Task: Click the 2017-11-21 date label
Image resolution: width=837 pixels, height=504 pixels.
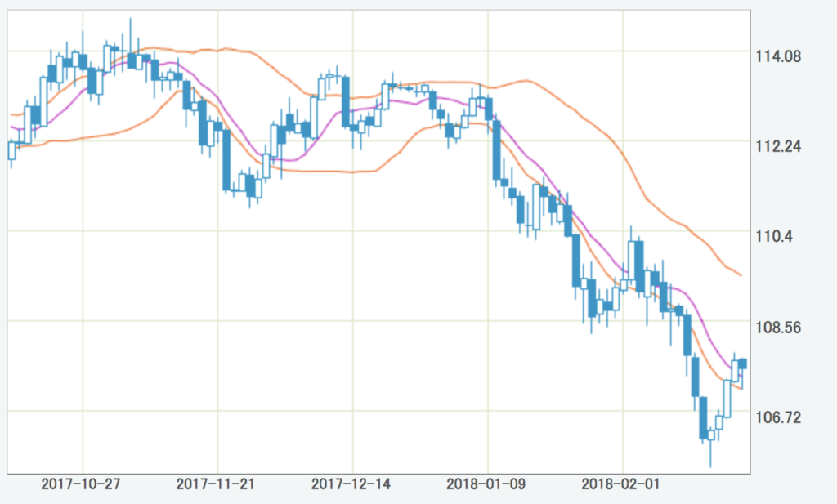Action: click(x=216, y=484)
